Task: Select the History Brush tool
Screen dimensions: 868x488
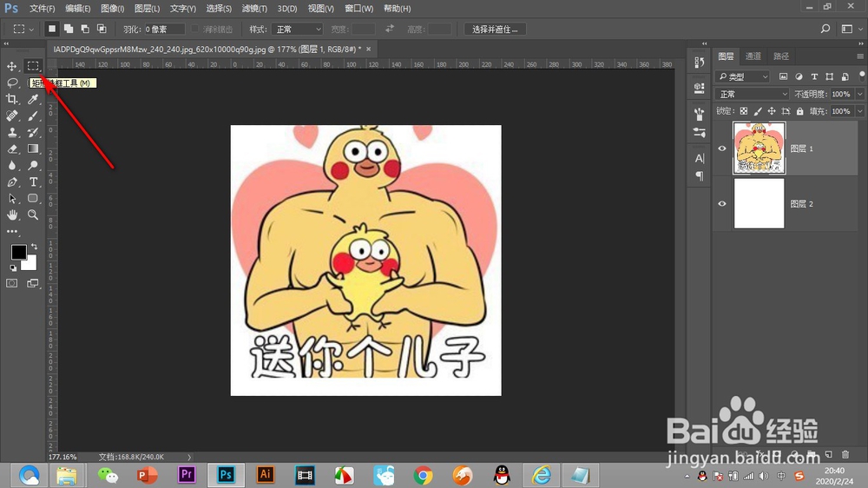Action: (x=33, y=132)
